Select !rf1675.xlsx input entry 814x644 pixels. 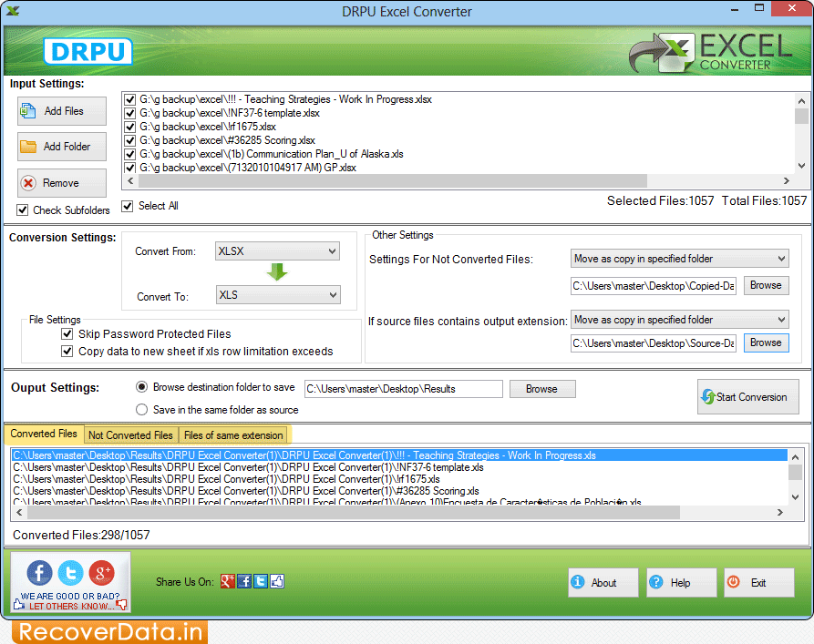(x=208, y=127)
